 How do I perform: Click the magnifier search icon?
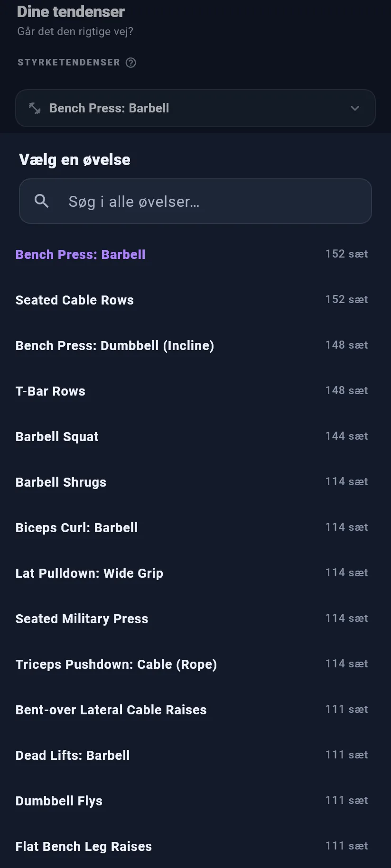(42, 201)
